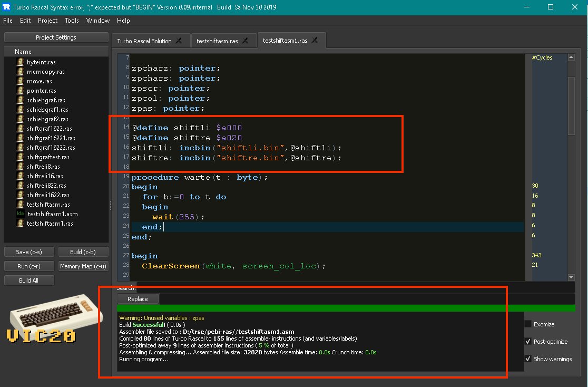Screen dimensions: 588x387
Task: Open Project Settings
Action: tap(56, 37)
